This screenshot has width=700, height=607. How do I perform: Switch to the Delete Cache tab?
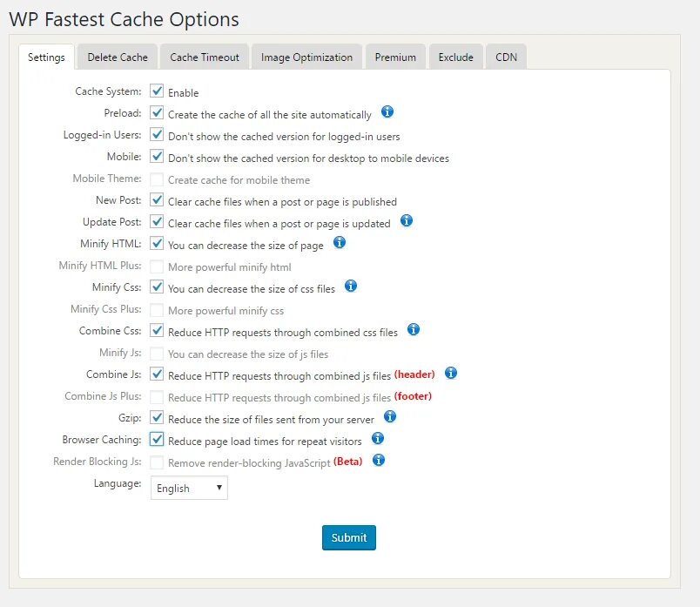(118, 57)
